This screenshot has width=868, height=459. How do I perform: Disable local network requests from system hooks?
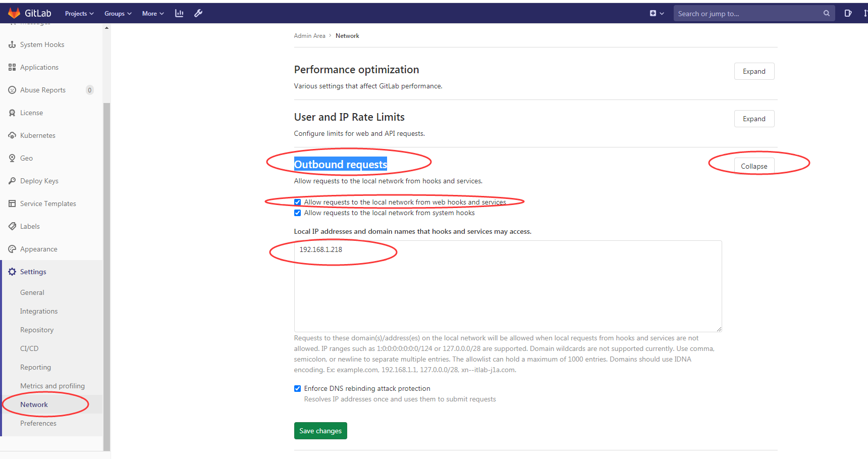(x=297, y=213)
